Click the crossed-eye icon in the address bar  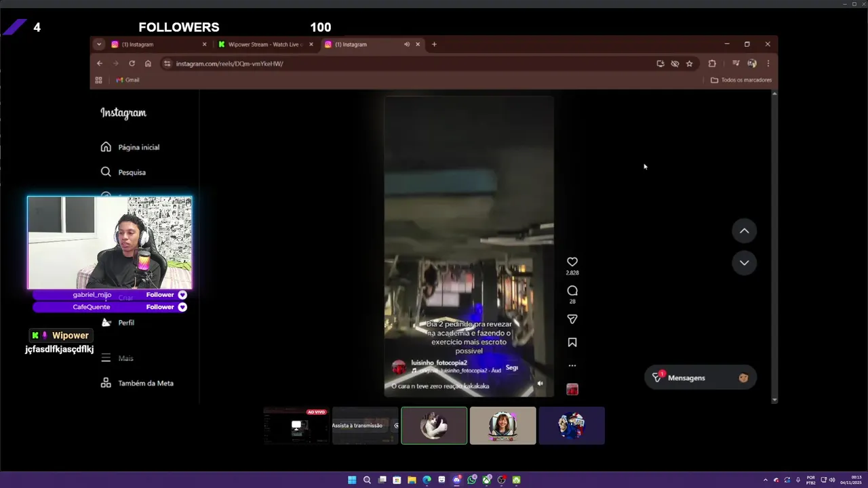click(x=675, y=63)
